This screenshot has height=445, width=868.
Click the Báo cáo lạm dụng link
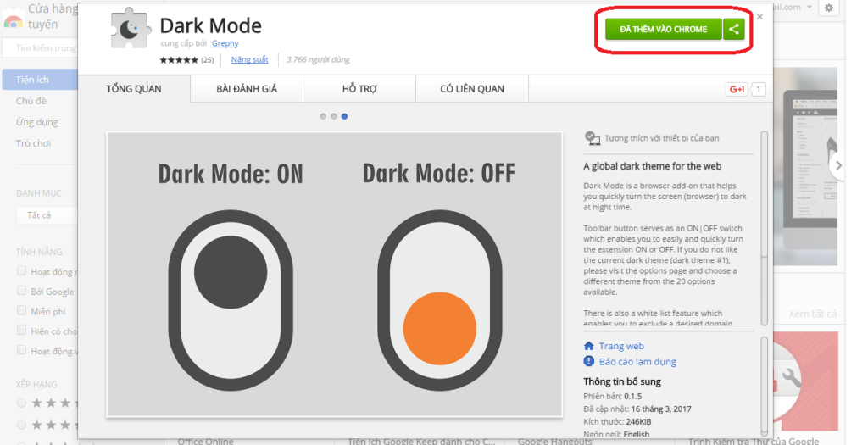tap(637, 361)
